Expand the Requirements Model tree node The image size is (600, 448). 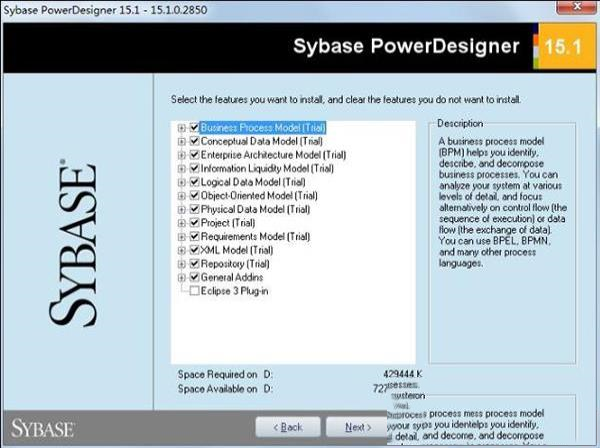182,237
